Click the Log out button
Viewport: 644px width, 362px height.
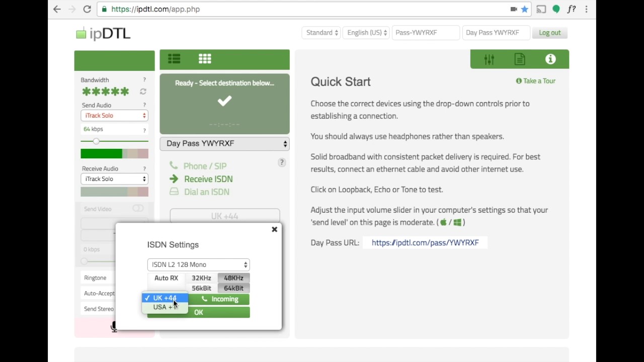pyautogui.click(x=549, y=33)
